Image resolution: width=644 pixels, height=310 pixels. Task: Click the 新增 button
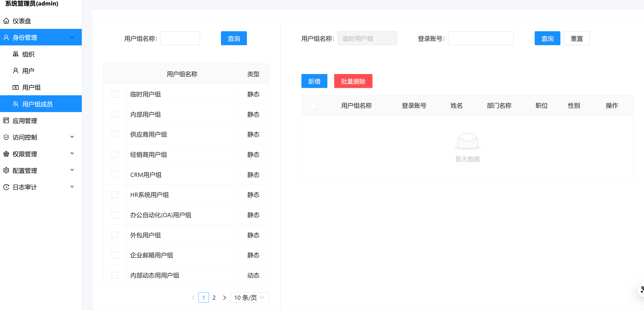tap(314, 81)
